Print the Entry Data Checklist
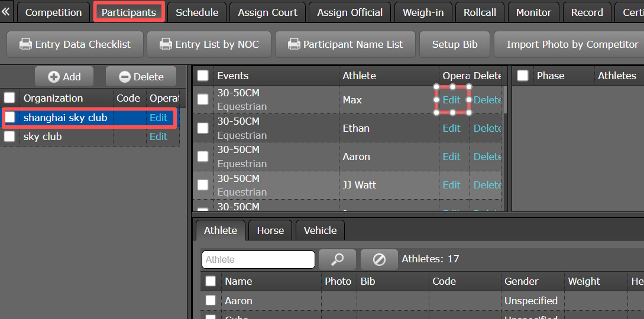 click(75, 44)
